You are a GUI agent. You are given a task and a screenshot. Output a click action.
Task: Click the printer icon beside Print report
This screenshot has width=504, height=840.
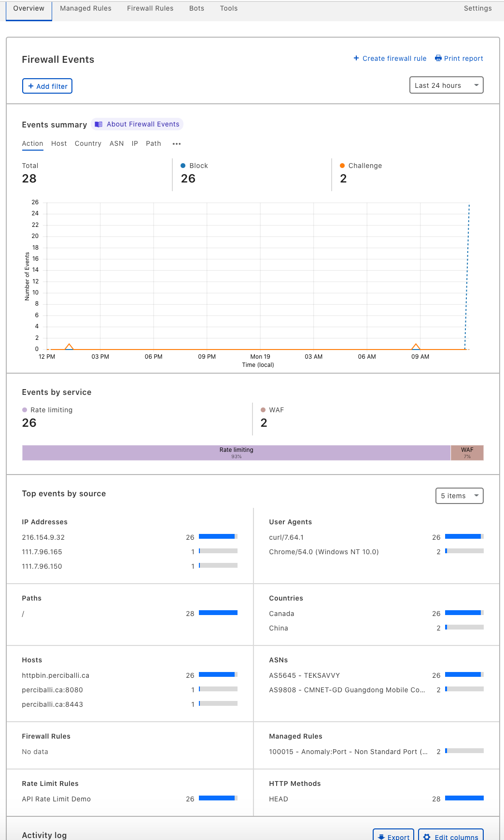point(438,58)
